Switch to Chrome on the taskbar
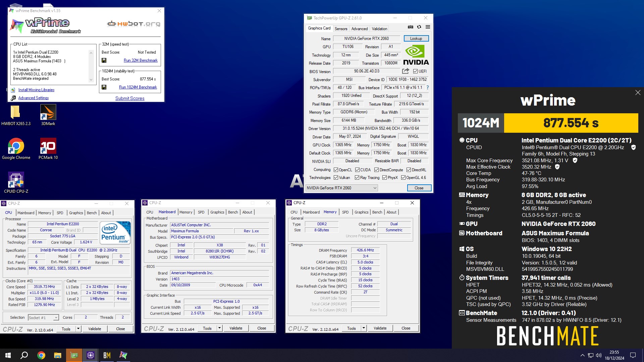Viewport: 644px width, 362px height. point(41,355)
